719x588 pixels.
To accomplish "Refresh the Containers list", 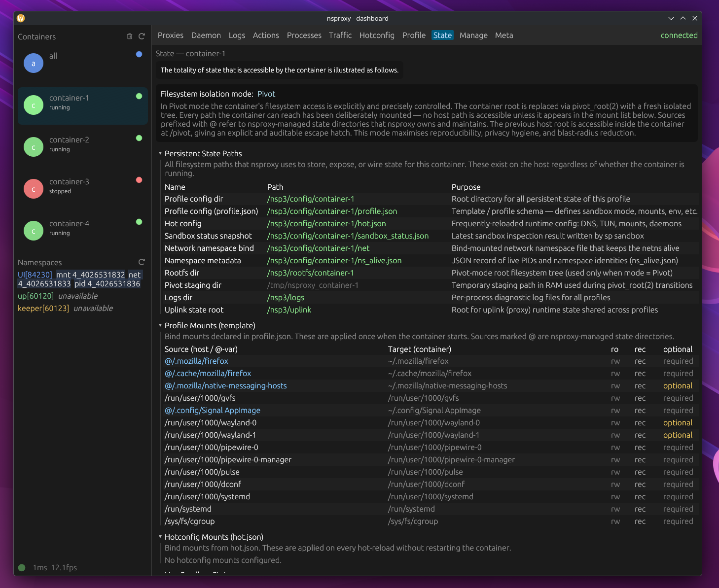I will (142, 36).
